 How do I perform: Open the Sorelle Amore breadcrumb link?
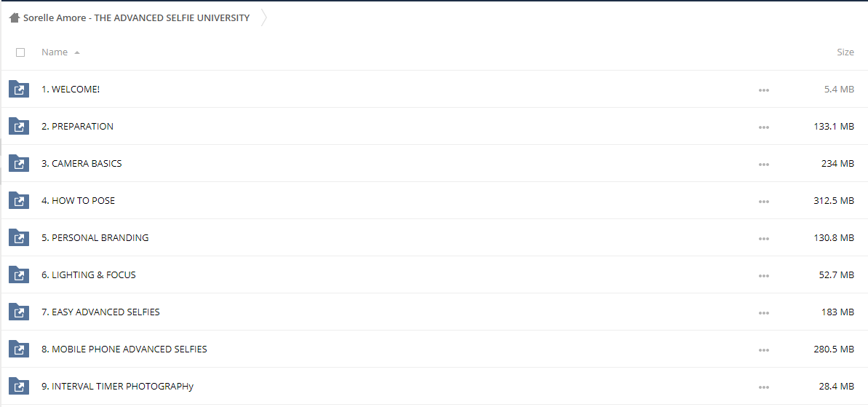(x=136, y=17)
